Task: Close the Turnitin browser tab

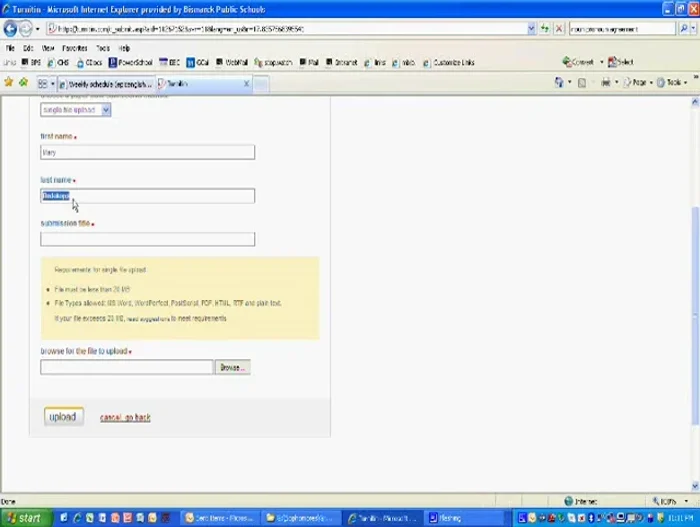Action: (x=247, y=84)
